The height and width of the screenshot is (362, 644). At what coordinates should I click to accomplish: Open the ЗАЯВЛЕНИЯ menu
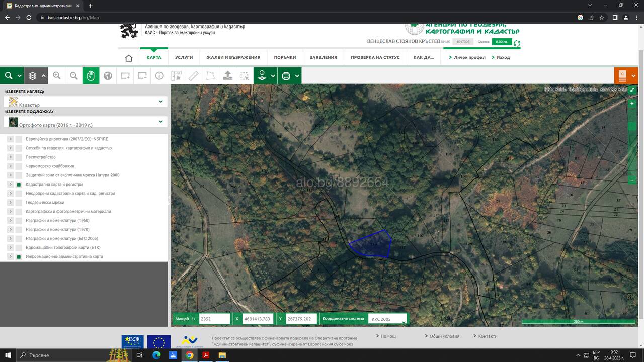(x=324, y=58)
